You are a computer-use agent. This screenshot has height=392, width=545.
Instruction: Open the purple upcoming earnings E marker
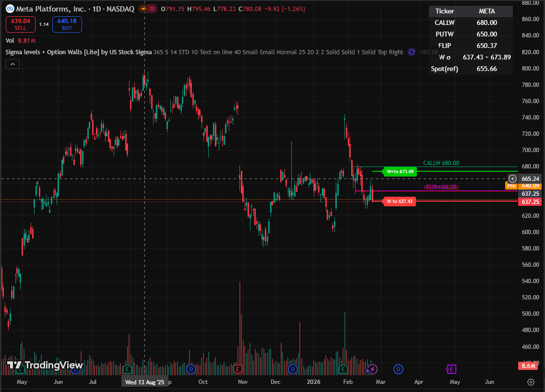[451, 369]
